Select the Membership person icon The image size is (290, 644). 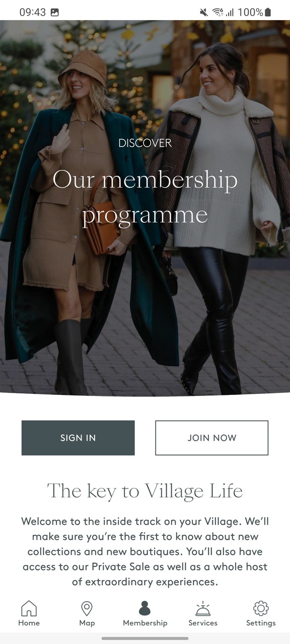tap(144, 608)
